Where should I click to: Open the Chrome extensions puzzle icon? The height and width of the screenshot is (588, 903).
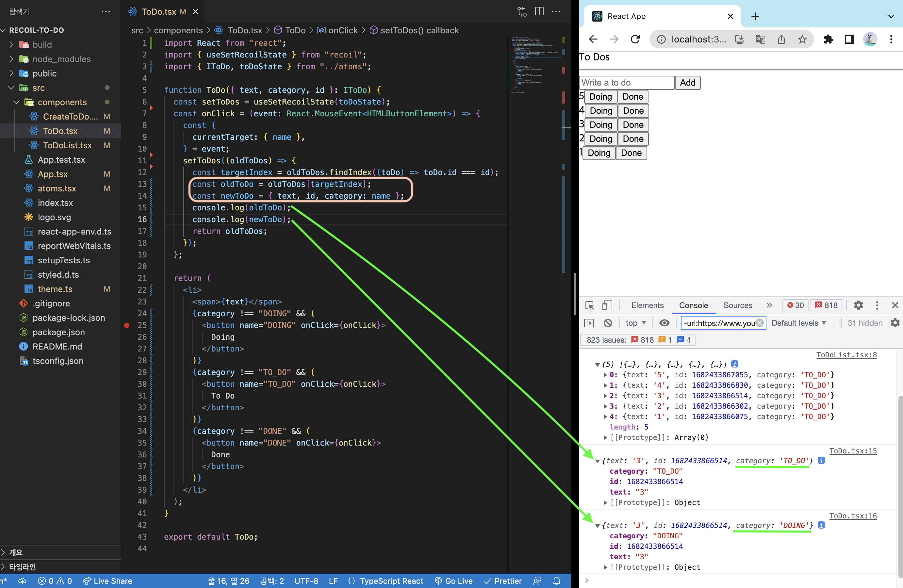click(x=828, y=39)
